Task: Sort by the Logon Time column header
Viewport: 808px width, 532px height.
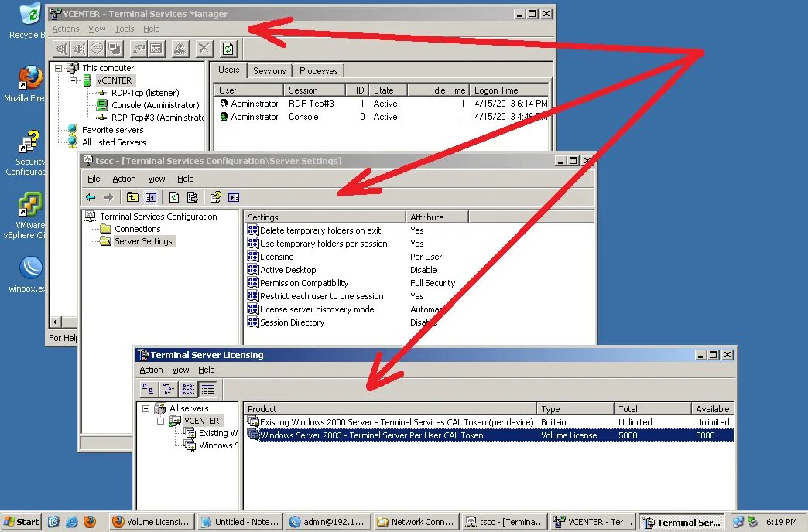Action: [509, 90]
